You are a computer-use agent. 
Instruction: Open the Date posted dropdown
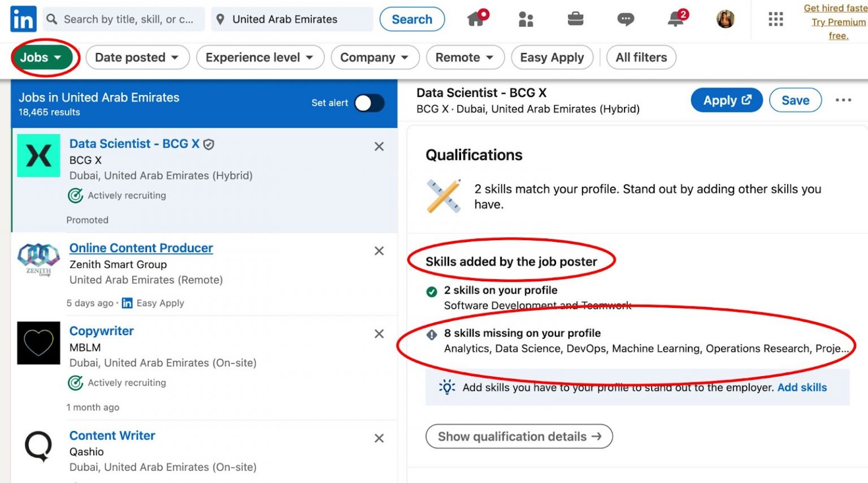(137, 57)
